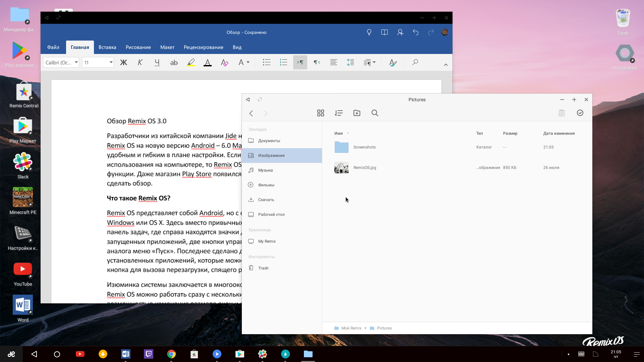Viewport: 644px width, 362px height.
Task: Search files in Pictures window
Action: pos(375,113)
